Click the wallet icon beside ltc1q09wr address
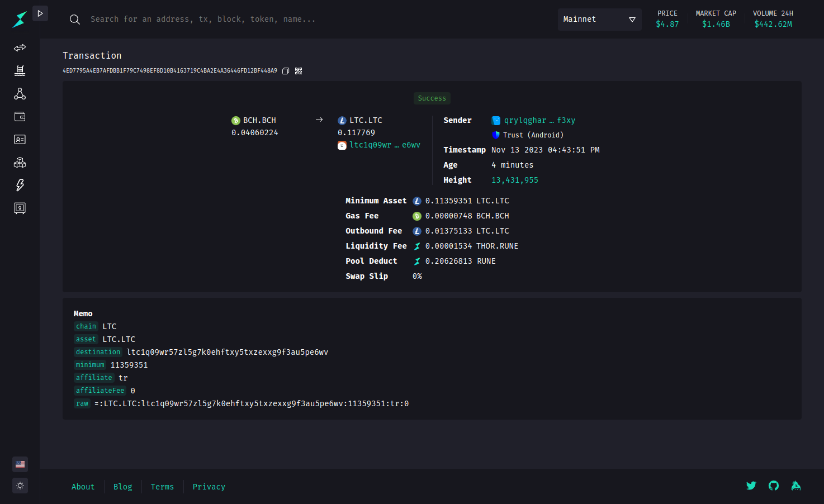 342,145
